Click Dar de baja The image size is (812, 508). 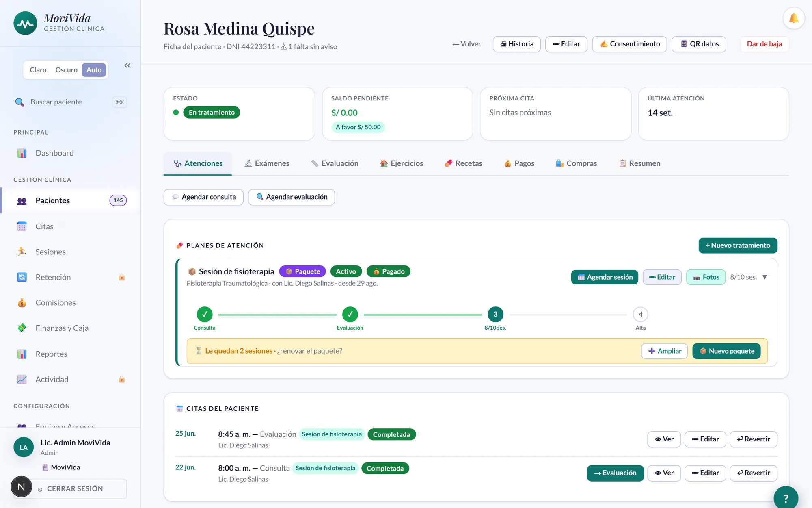[x=764, y=44]
